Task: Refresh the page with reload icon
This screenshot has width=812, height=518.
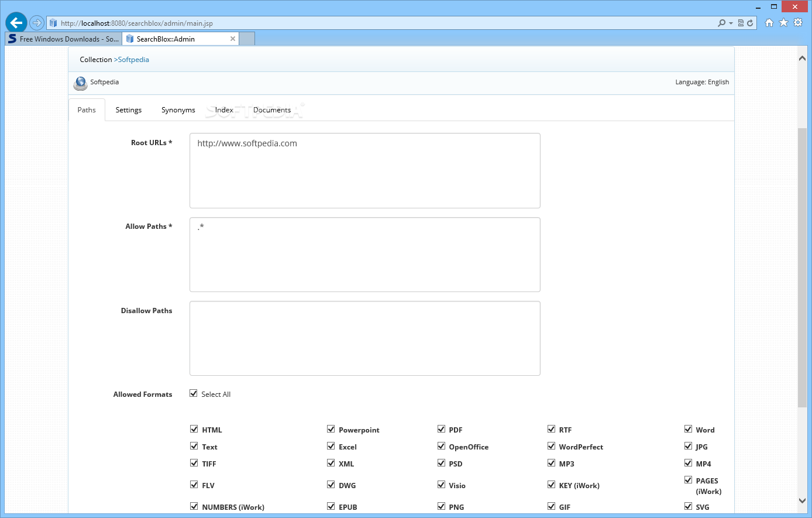Action: [750, 23]
